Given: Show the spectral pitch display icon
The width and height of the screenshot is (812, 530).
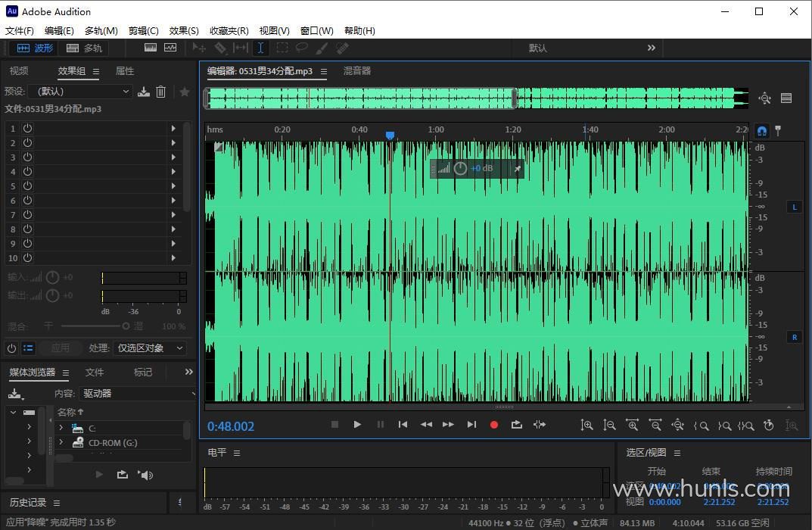Looking at the screenshot, I should [x=170, y=48].
